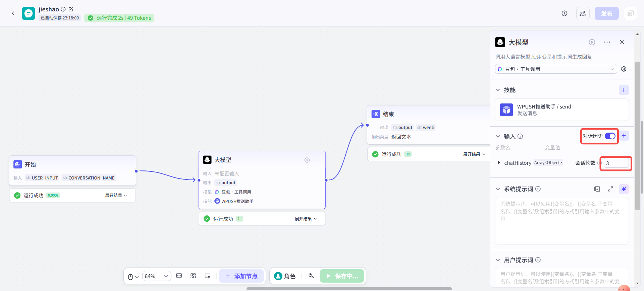Go back using the left arrow
Viewport: 644px width, 291px height.
13,13
